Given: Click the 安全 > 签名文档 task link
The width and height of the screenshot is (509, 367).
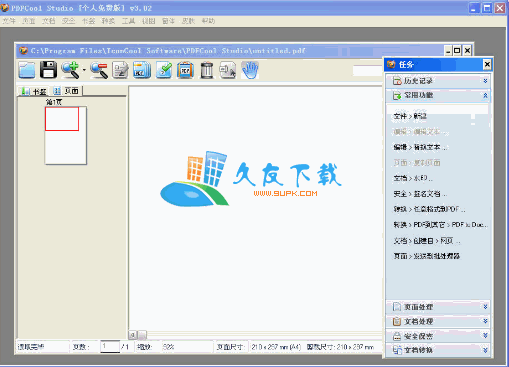Looking at the screenshot, I should pos(420,194).
